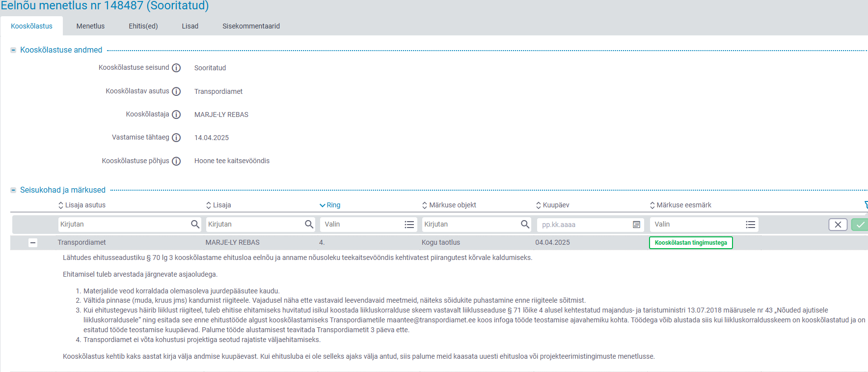This screenshot has height=372, width=868.
Task: Show info for Vastamise tähtaeg
Action: (176, 138)
